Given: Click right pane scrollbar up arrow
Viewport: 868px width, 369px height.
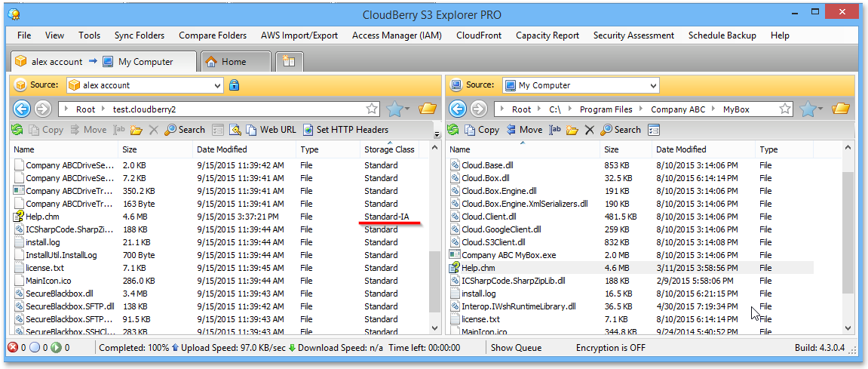Looking at the screenshot, I should click(848, 147).
